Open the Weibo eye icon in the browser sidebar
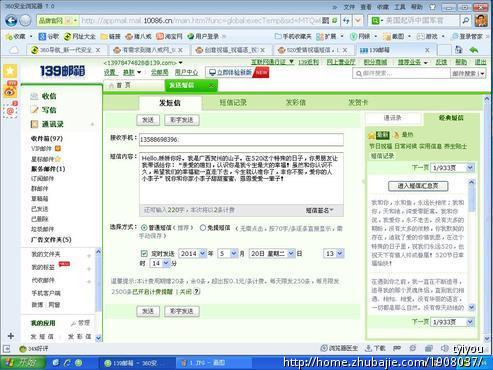 point(10,91)
